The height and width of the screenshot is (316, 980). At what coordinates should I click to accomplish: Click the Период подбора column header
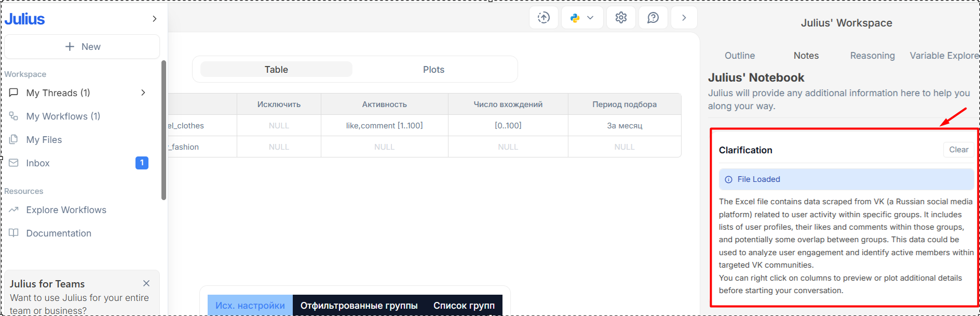click(x=624, y=104)
